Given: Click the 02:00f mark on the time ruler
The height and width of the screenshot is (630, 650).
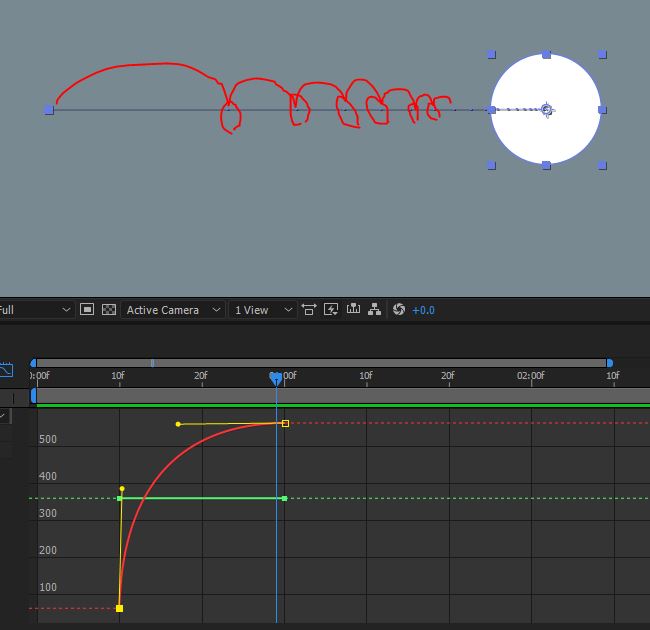Looking at the screenshot, I should coord(531,376).
